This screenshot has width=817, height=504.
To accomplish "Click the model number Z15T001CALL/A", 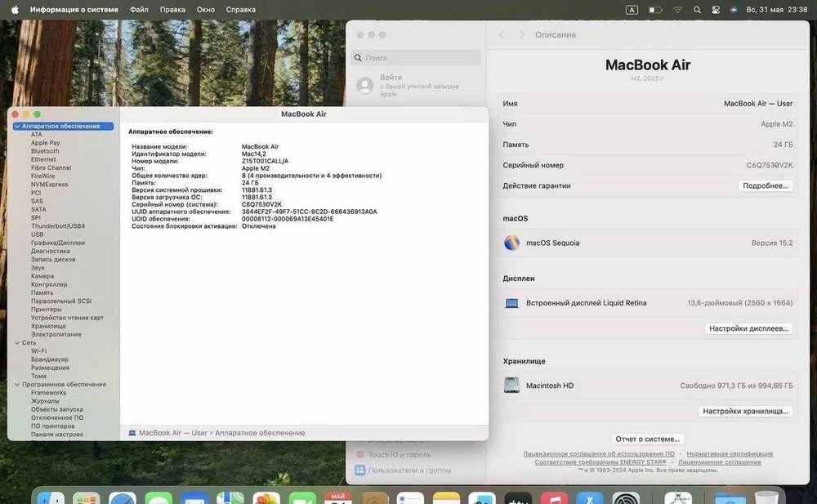I will (x=266, y=162).
